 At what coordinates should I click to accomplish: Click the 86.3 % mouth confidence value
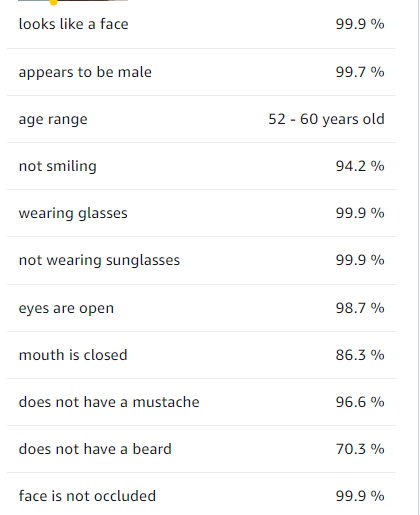[x=360, y=355]
